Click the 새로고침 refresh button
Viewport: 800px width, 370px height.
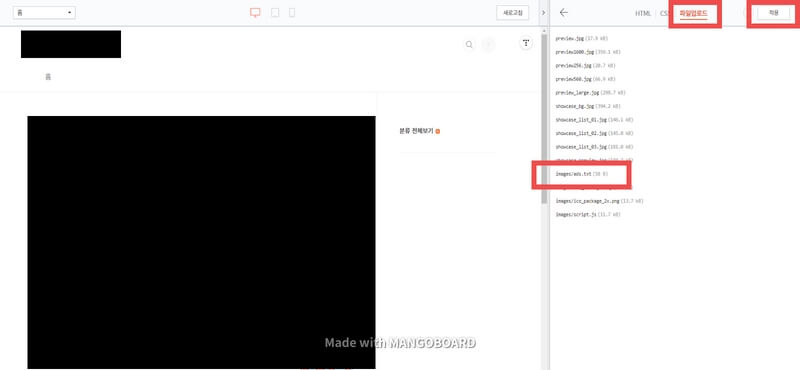(x=512, y=13)
